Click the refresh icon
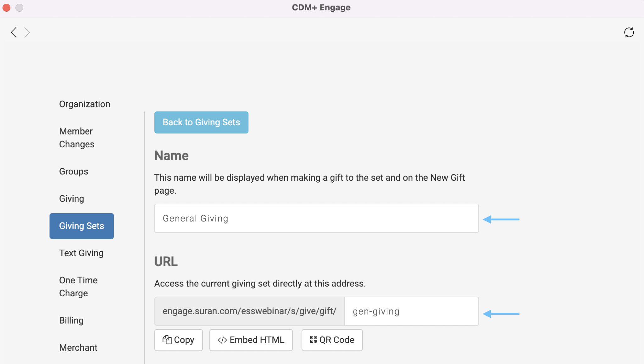644x364 pixels. pyautogui.click(x=629, y=32)
